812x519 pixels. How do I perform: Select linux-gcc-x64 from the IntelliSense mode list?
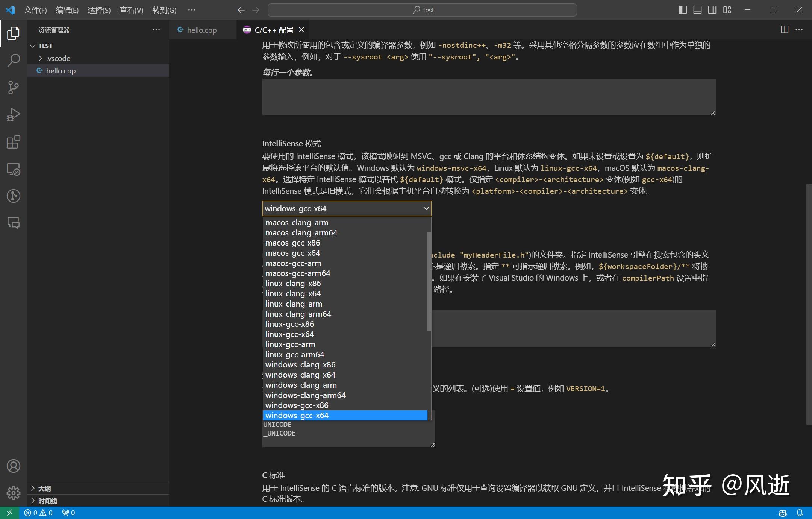tap(289, 334)
